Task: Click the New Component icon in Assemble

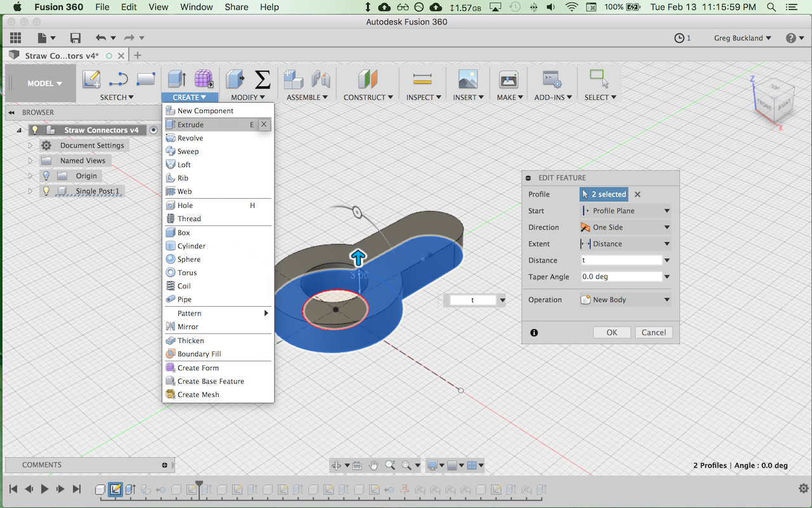Action: click(294, 79)
